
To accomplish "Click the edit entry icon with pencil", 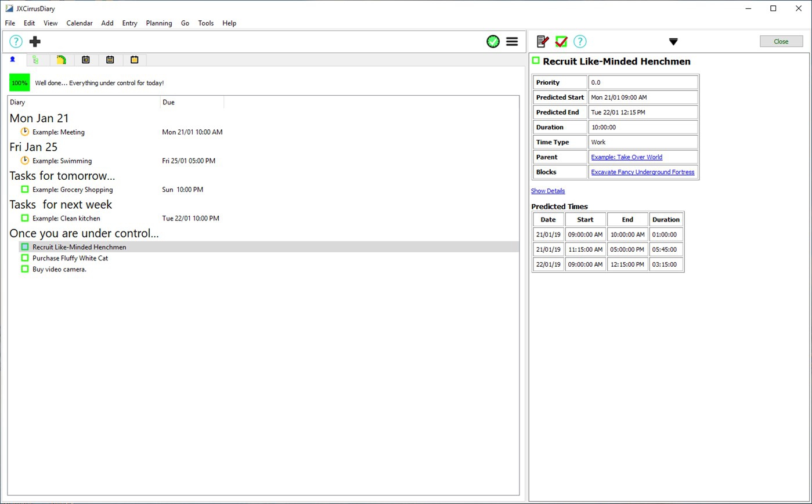I will (x=542, y=41).
